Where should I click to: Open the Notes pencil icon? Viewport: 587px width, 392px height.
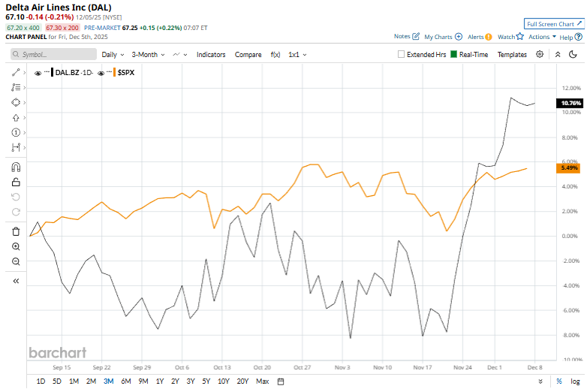(x=416, y=36)
